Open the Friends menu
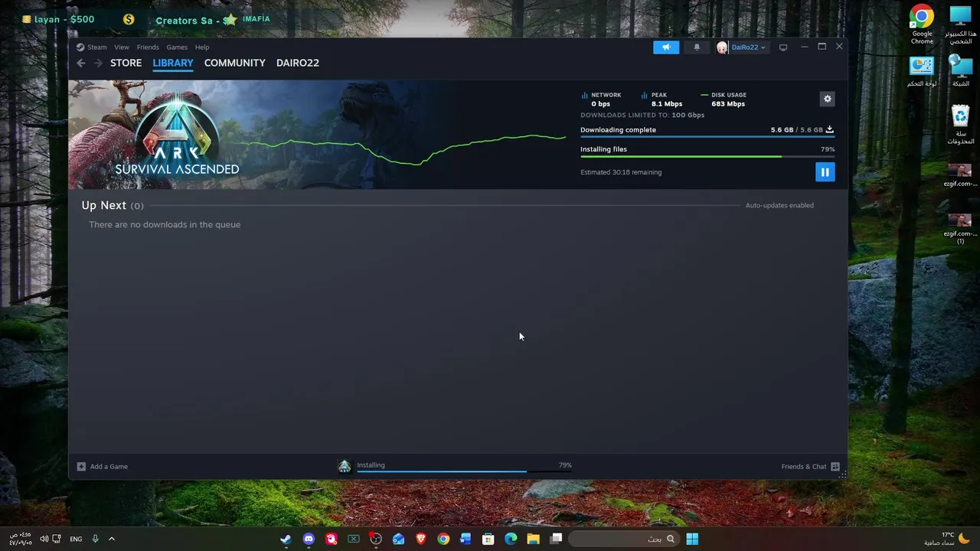This screenshot has height=551, width=980. 148,47
